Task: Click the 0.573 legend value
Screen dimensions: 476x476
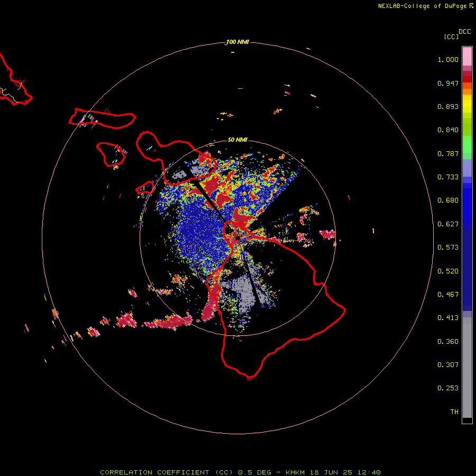Action: [x=448, y=248]
